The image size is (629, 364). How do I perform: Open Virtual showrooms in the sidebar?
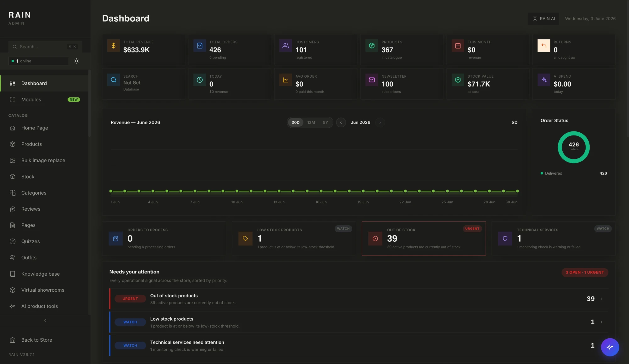pos(44,290)
